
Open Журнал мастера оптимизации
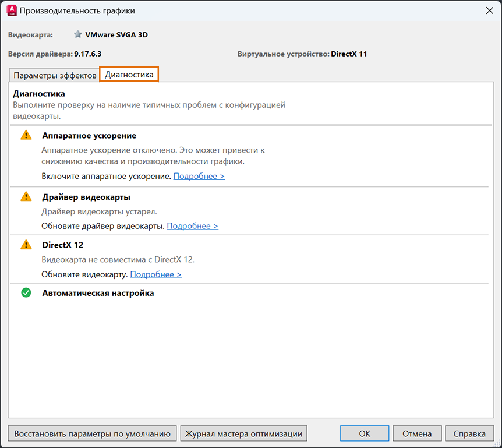[x=243, y=433]
